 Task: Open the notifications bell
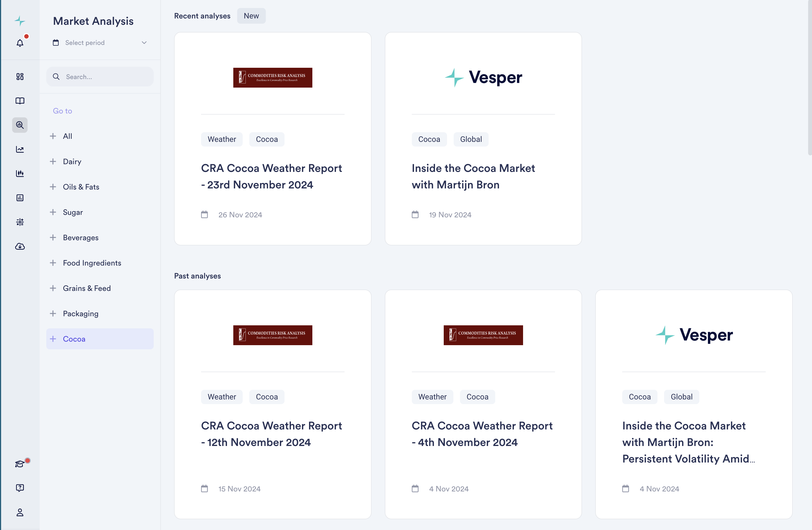(x=20, y=43)
